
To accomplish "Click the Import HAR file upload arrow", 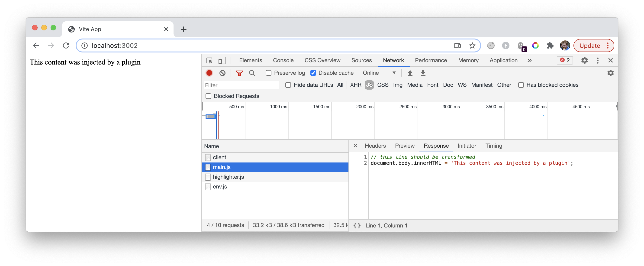I will click(410, 73).
